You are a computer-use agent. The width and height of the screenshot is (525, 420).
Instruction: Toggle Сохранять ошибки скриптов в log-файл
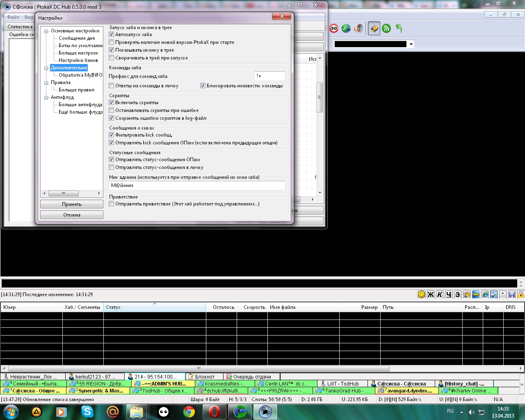pyautogui.click(x=111, y=118)
